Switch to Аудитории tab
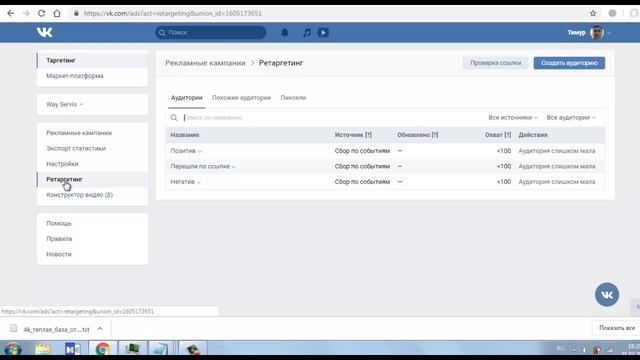The height and width of the screenshot is (360, 640). point(187,98)
